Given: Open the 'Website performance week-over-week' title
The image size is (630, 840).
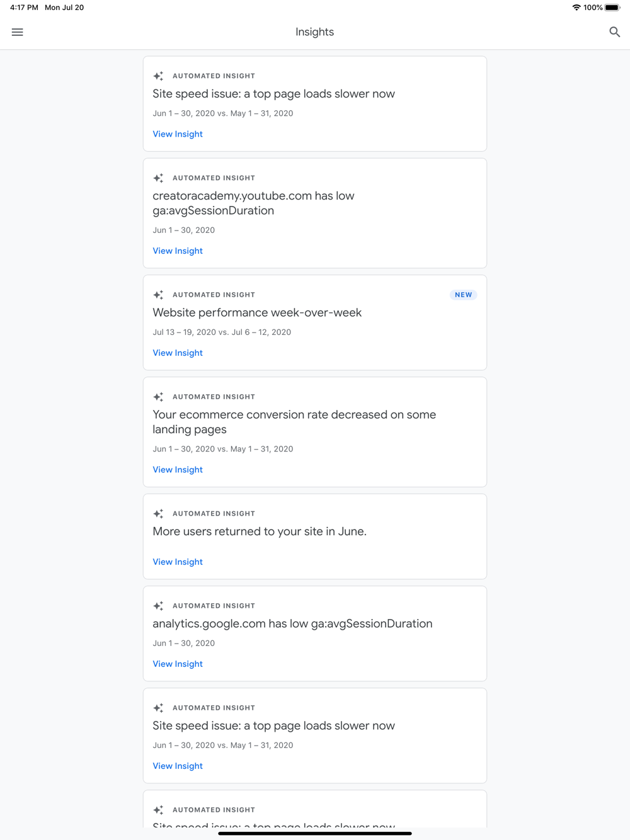Looking at the screenshot, I should [257, 312].
